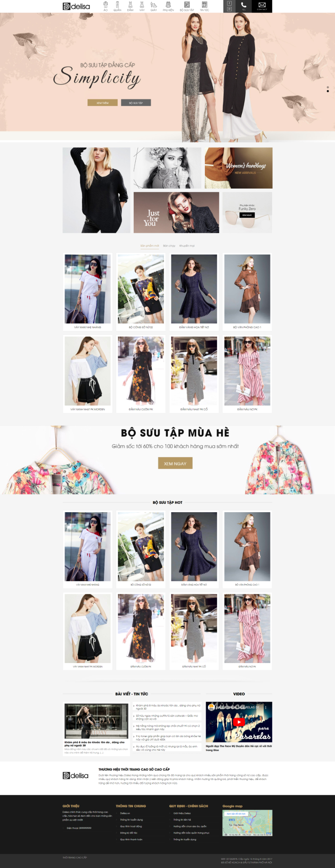Click the XEM NGAY summer collection button
Viewport: 335px width, 868px height.
click(x=175, y=464)
